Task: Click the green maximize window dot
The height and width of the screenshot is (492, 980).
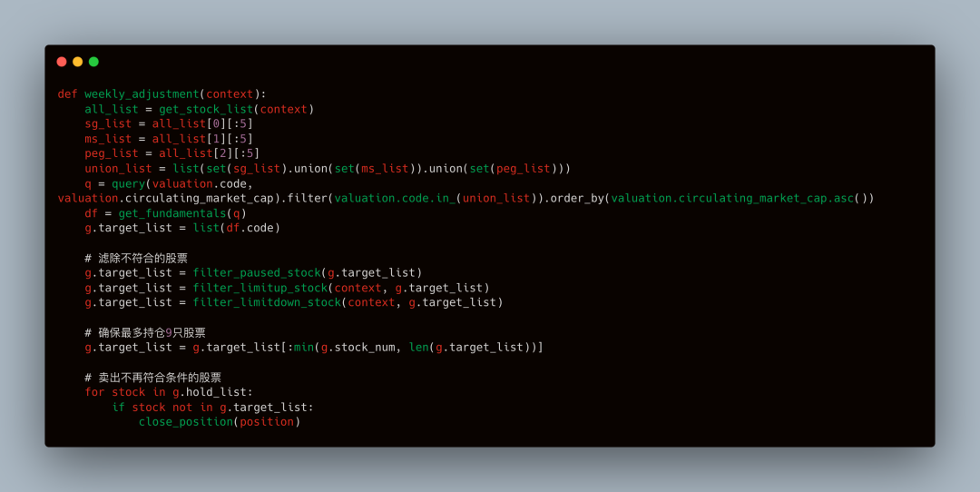Action: click(x=93, y=61)
